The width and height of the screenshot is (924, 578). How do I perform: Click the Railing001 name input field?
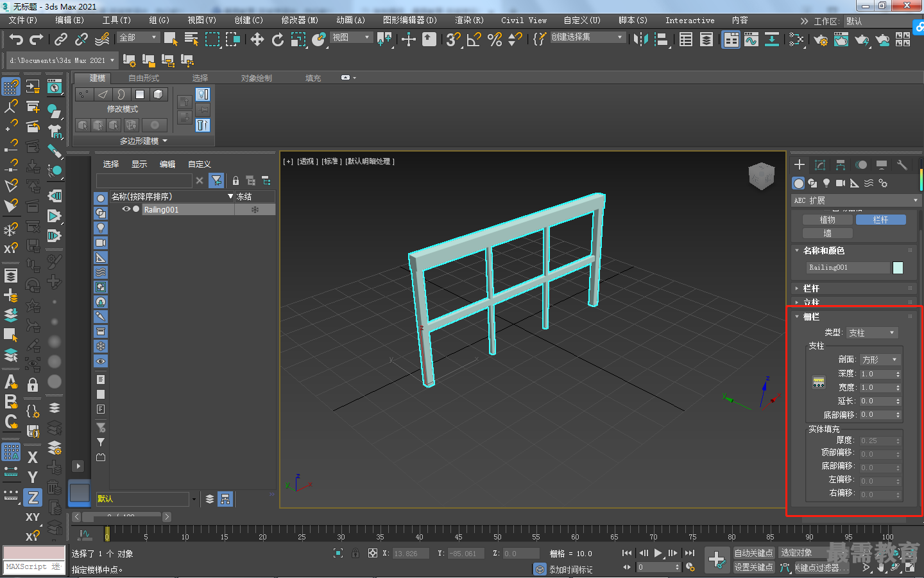point(848,268)
